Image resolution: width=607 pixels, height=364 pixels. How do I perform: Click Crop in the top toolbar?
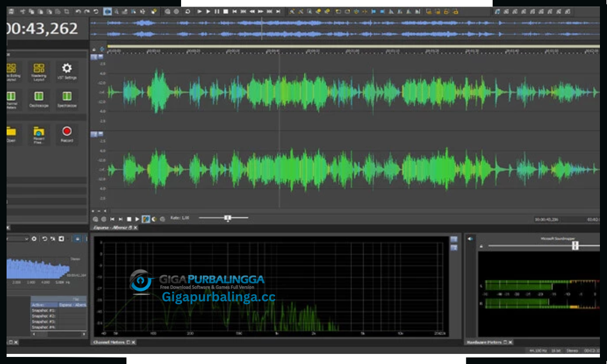click(67, 11)
